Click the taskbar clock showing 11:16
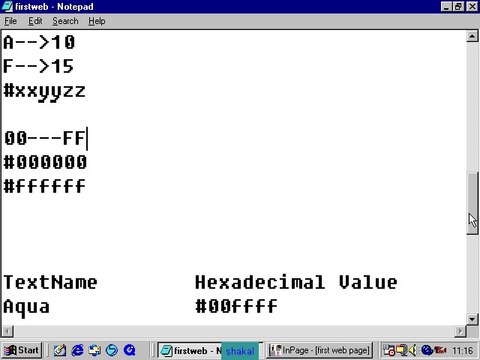Screen dimensions: 480x360 (x=463, y=351)
